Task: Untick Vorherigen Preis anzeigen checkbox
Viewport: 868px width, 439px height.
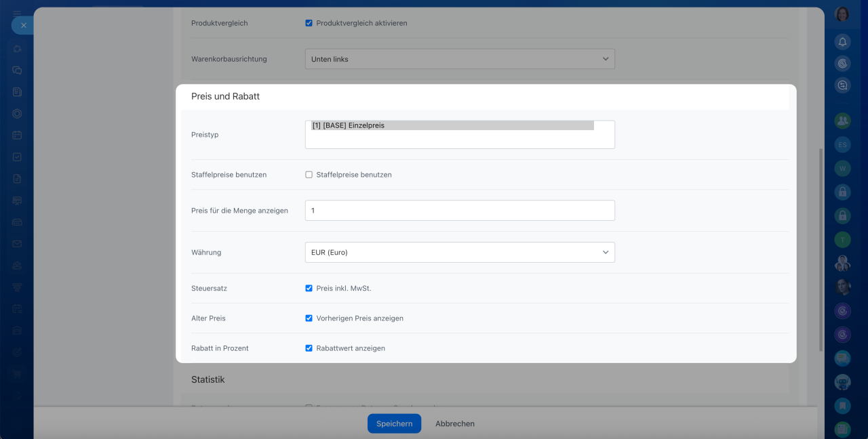Action: click(x=309, y=318)
